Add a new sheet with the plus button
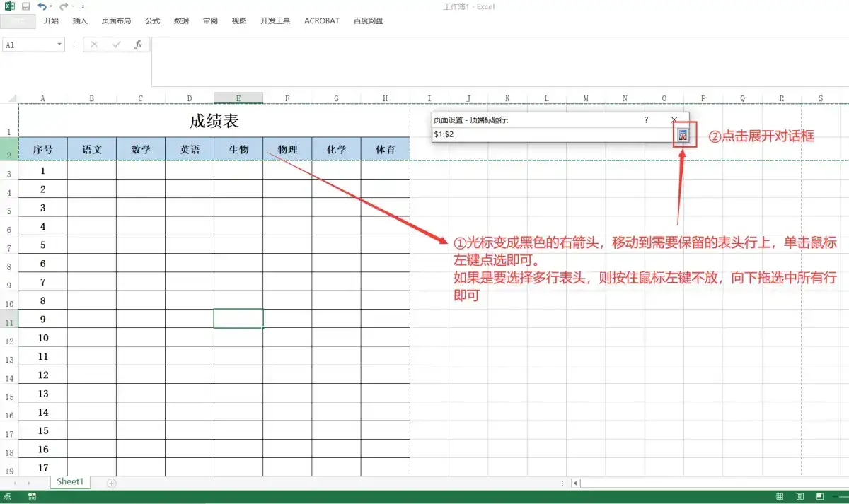The width and height of the screenshot is (849, 504). tap(111, 482)
